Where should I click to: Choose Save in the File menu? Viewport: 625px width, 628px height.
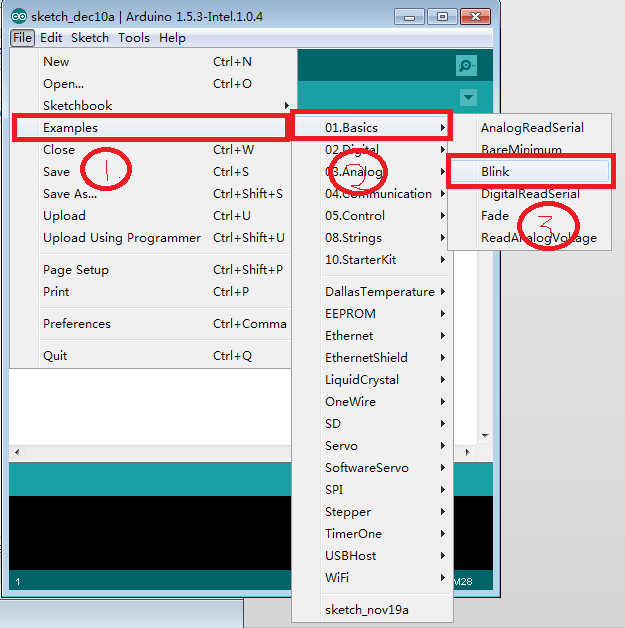(151, 172)
